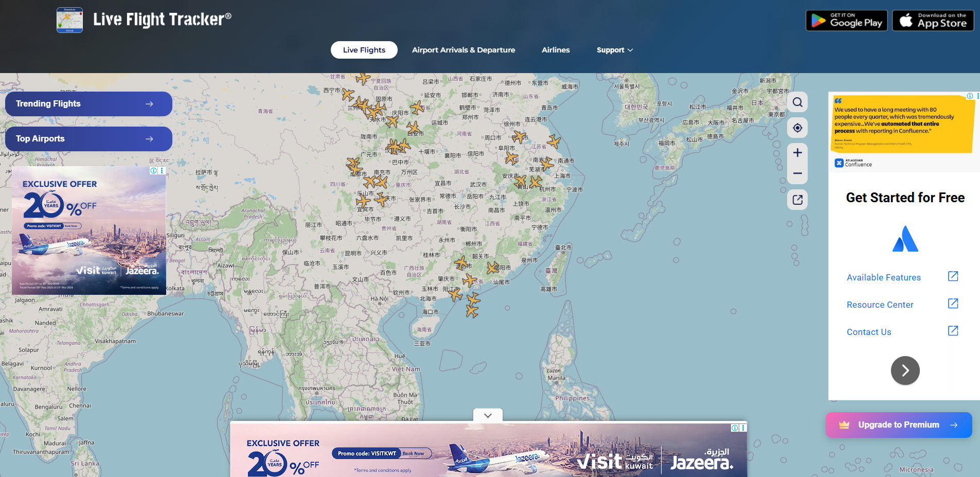Click the Kolkata label on the map

[x=175, y=288]
